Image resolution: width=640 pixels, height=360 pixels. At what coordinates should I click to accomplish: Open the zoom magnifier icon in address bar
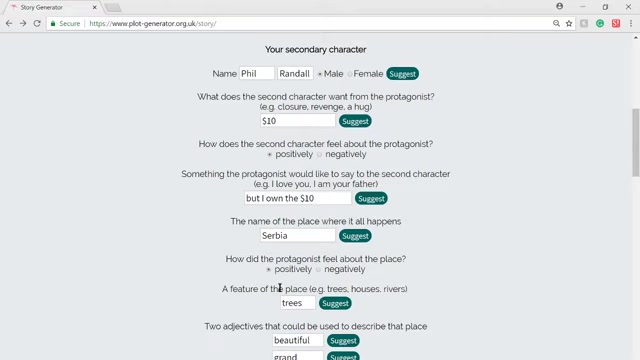pyautogui.click(x=556, y=24)
